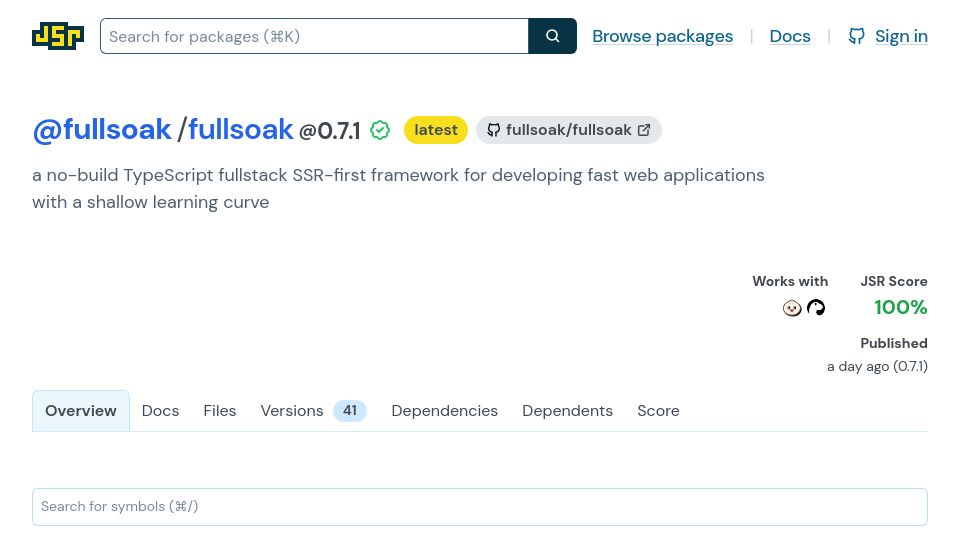Screen dimensions: 960x540
Task: Click the Bun compatibility icon
Action: pos(792,307)
